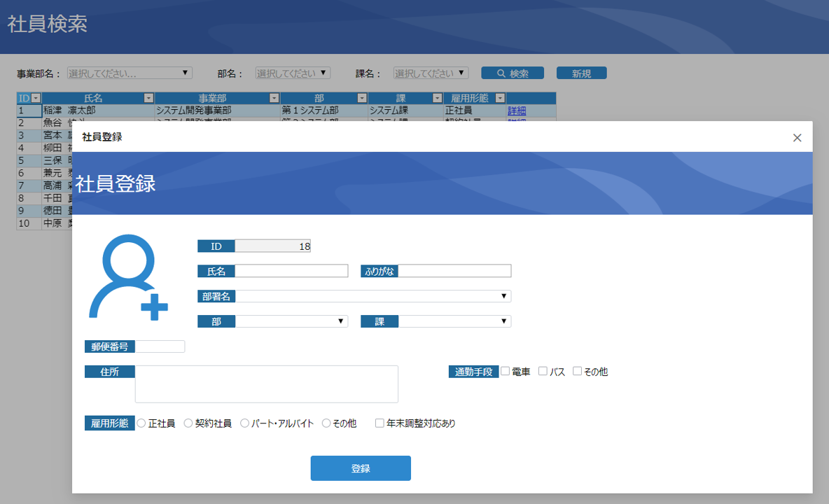Click the 登録 registration button

(x=360, y=468)
